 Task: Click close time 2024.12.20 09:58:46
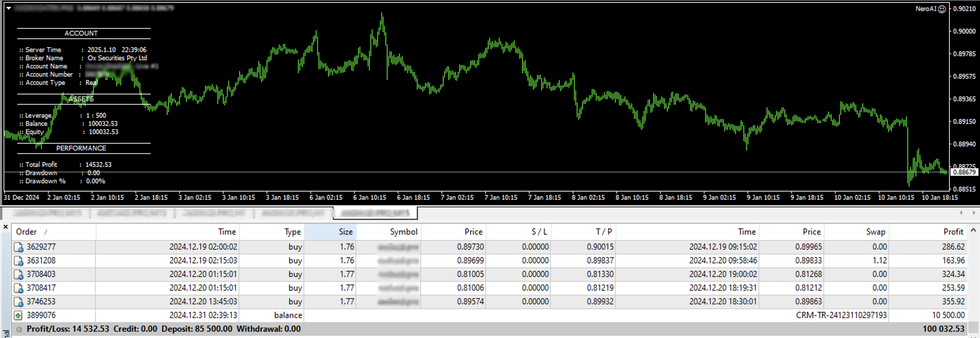click(x=723, y=261)
